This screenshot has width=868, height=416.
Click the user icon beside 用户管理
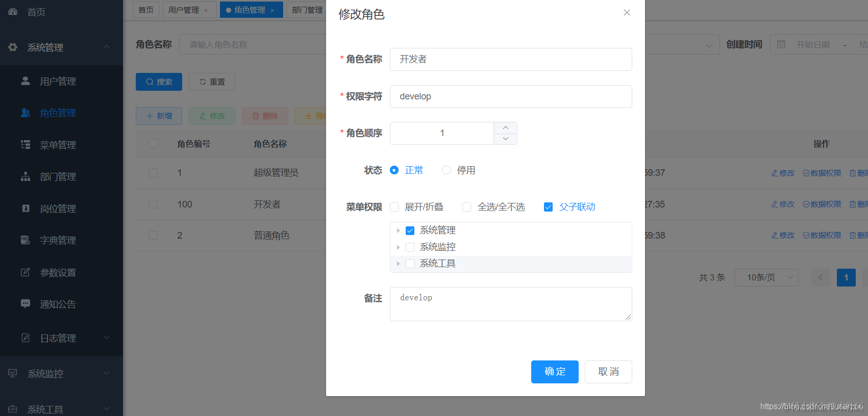coord(26,81)
